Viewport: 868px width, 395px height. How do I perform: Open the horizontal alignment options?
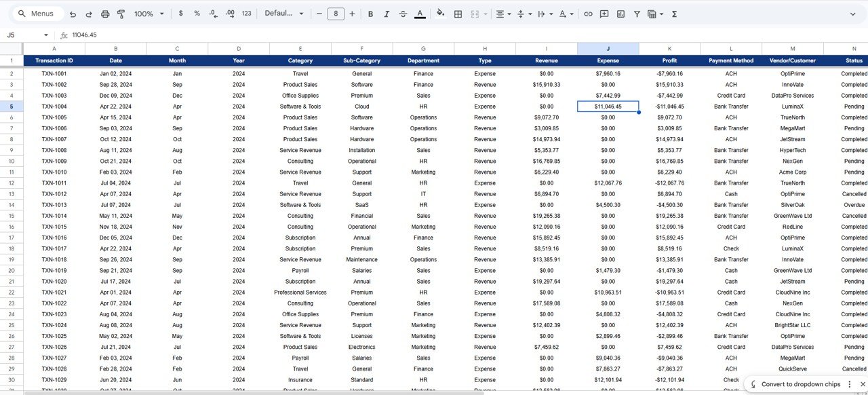502,14
